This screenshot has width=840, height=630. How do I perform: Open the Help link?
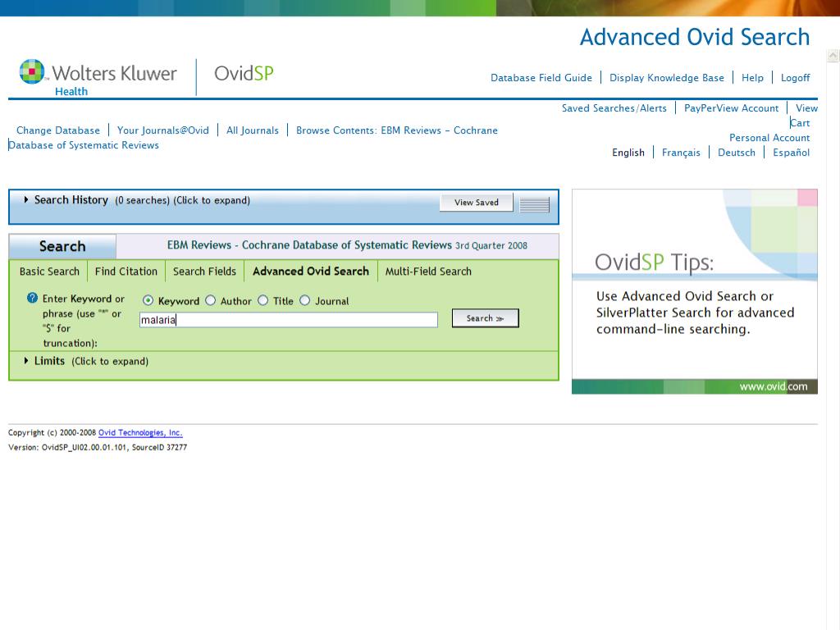pyautogui.click(x=752, y=78)
